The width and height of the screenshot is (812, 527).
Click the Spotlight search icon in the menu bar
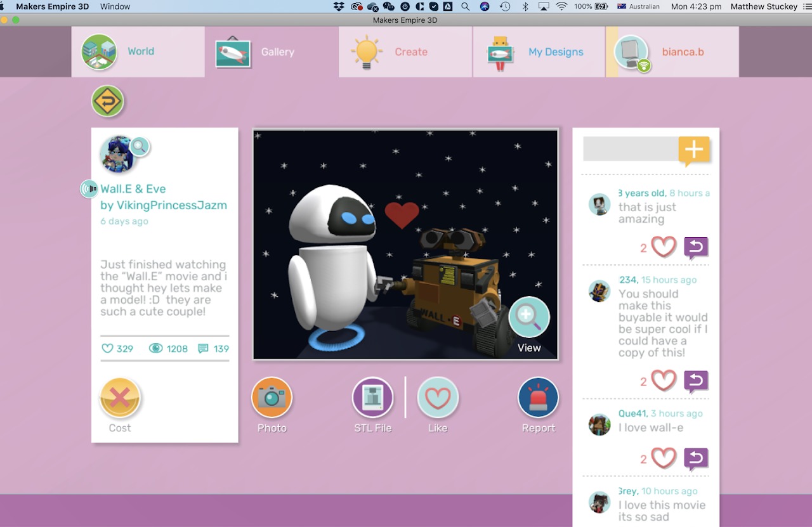click(466, 6)
